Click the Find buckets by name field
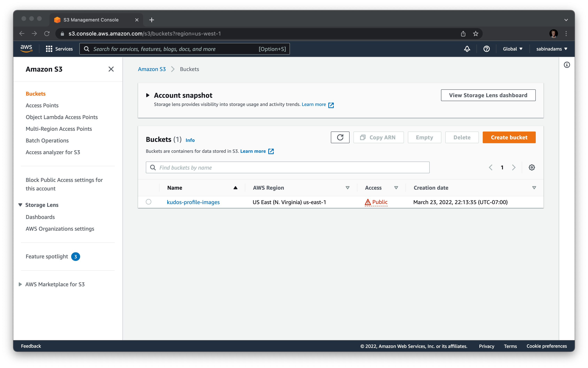 tap(287, 167)
